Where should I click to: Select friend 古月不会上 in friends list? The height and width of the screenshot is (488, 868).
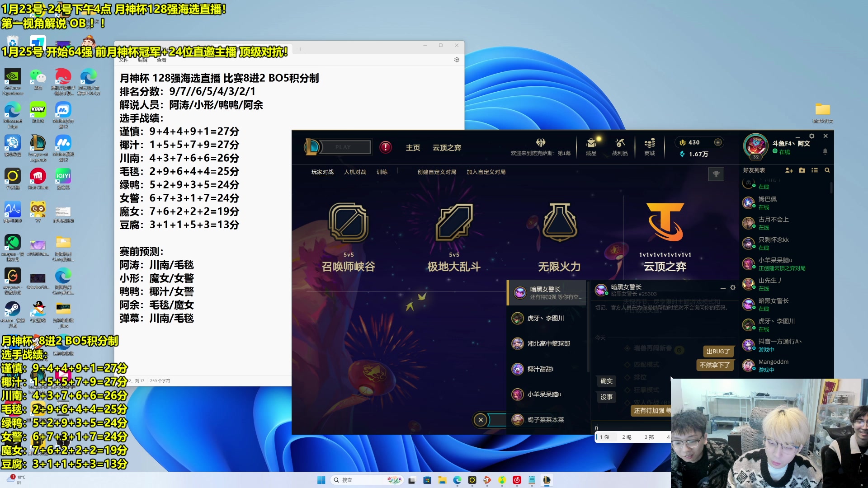785,223
